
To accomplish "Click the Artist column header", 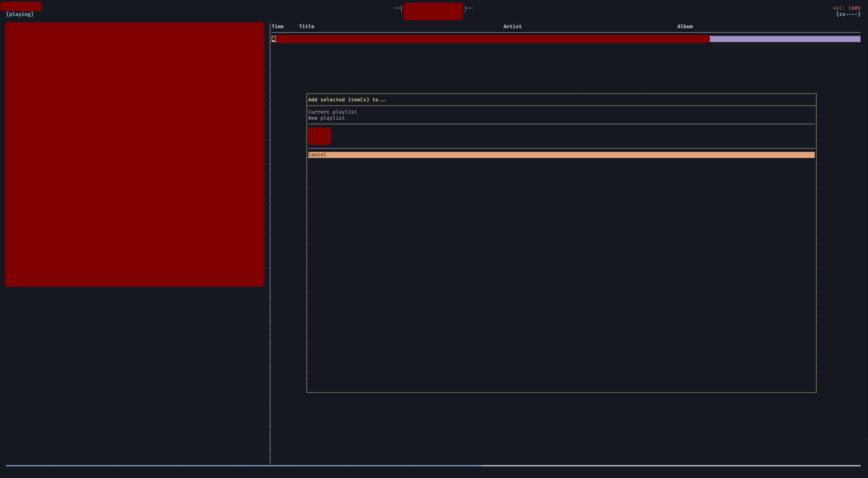I will [512, 26].
